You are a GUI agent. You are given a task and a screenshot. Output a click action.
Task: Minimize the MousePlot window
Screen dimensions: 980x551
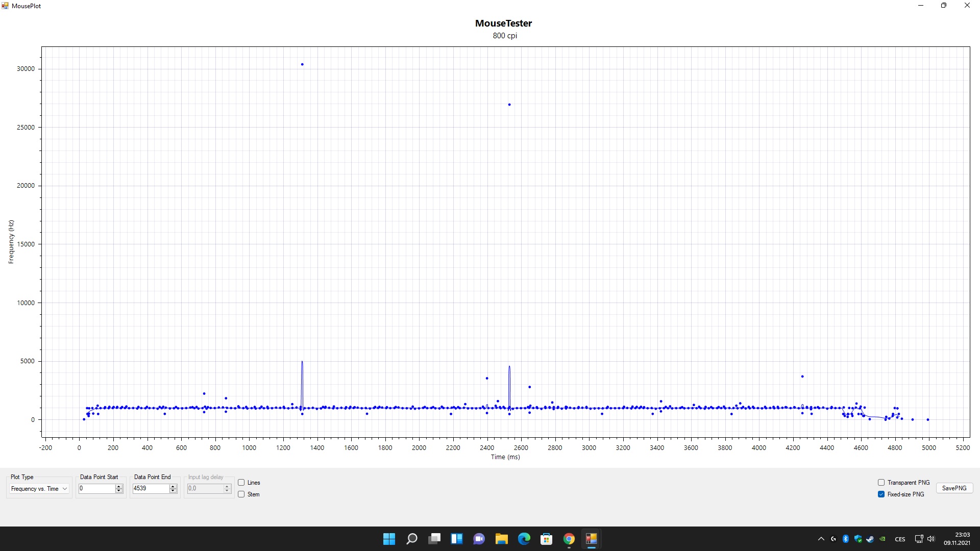coord(921,6)
